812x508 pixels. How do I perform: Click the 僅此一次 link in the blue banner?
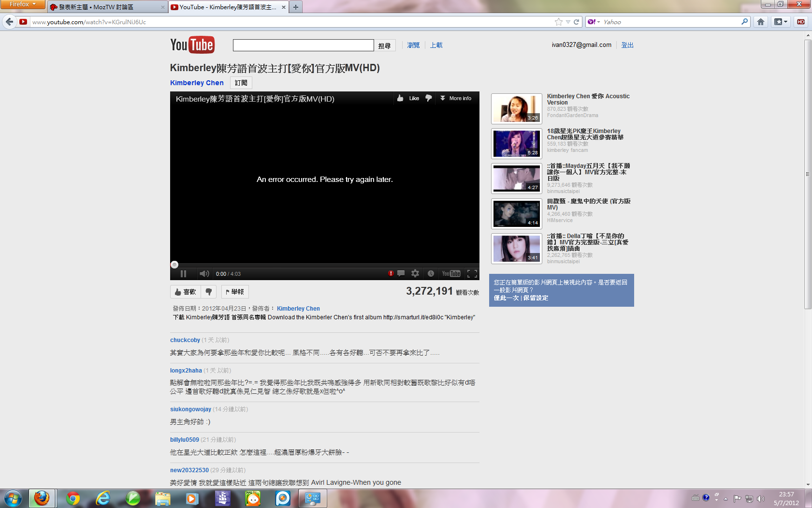pos(506,298)
